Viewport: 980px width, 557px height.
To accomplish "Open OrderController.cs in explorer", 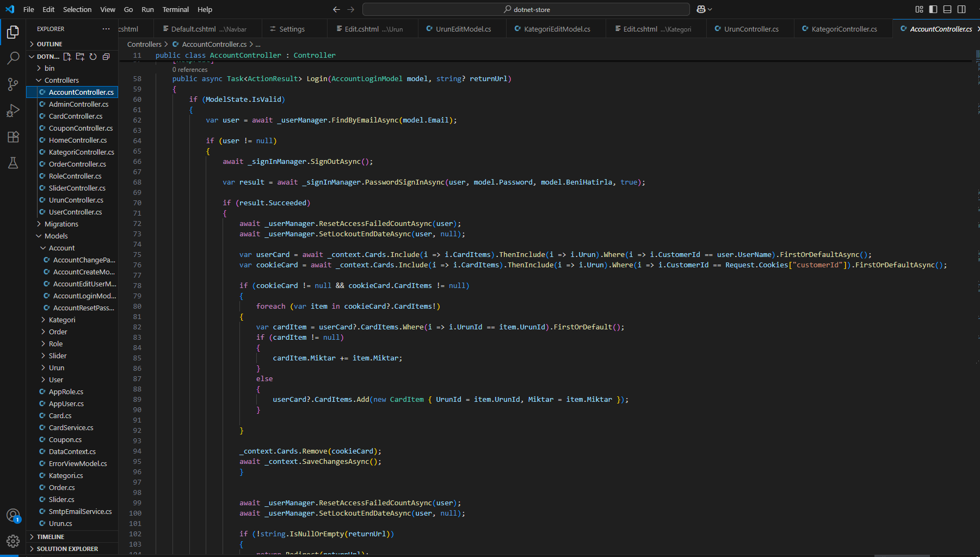I will (x=72, y=164).
